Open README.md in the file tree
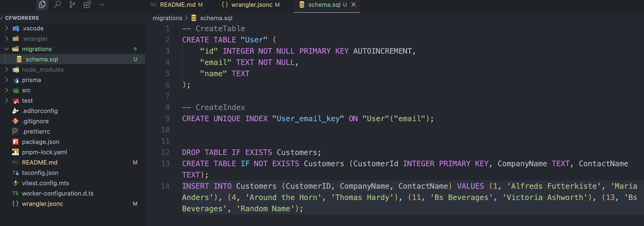This screenshot has width=644, height=226. (40, 162)
